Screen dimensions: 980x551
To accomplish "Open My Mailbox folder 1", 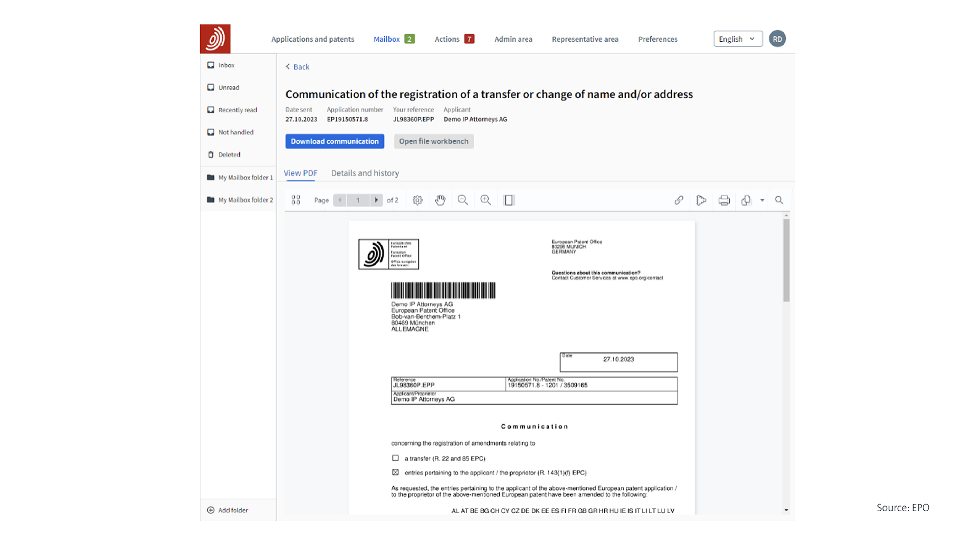I will (245, 178).
